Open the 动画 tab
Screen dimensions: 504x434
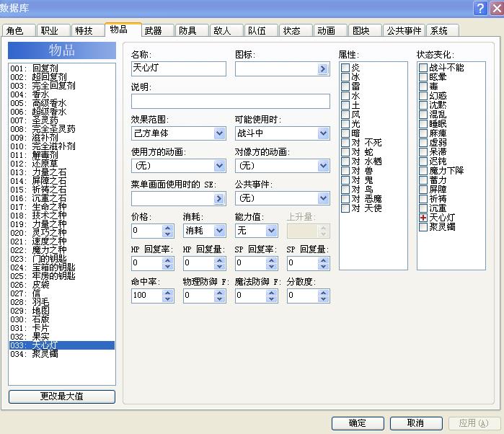click(x=331, y=30)
